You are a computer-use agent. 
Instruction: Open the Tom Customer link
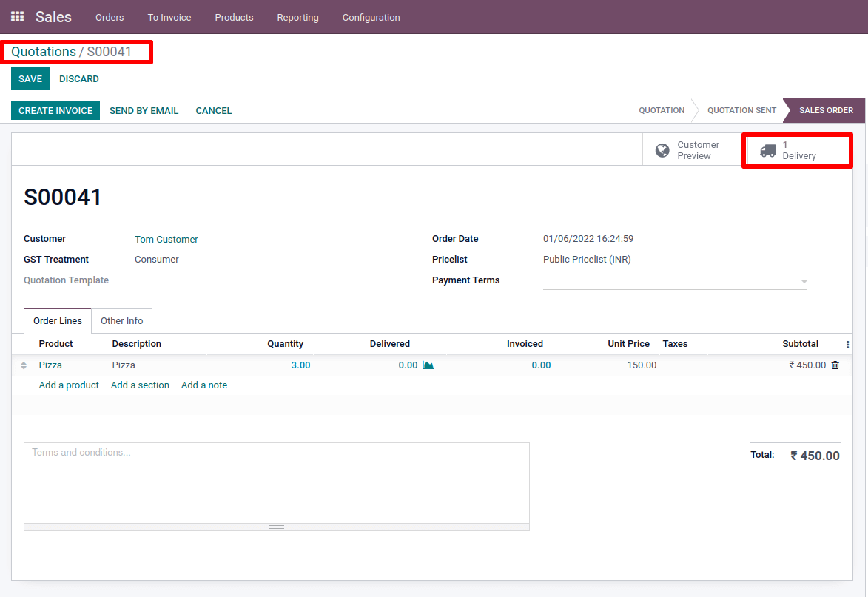pos(166,240)
